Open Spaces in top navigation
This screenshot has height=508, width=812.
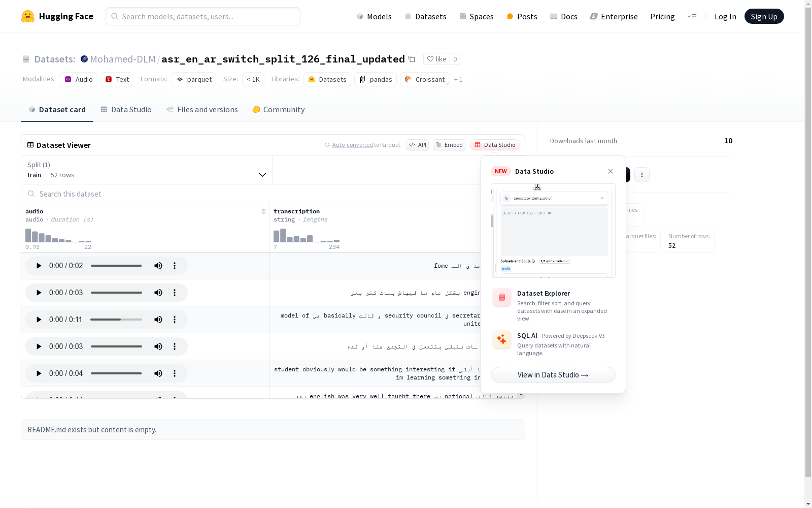coord(477,16)
